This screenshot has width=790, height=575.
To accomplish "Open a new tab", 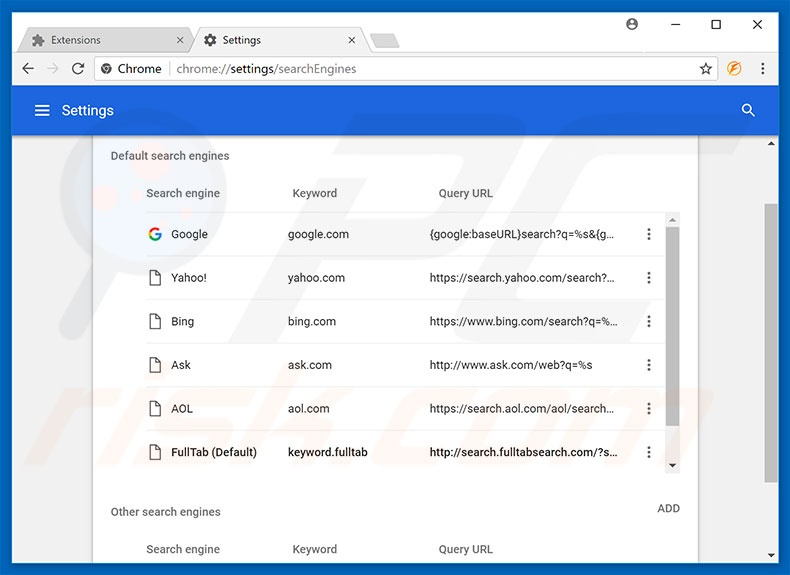I will tap(384, 40).
